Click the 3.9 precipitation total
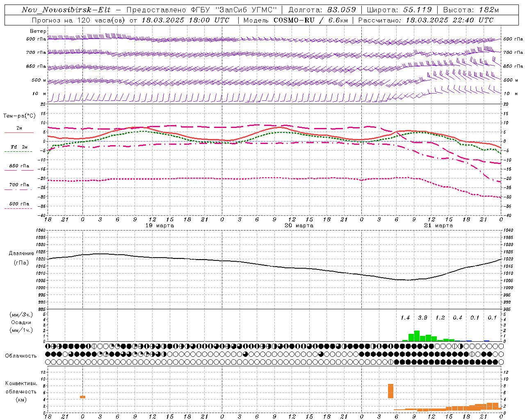Image resolution: width=525 pixels, height=420 pixels. coord(422,318)
